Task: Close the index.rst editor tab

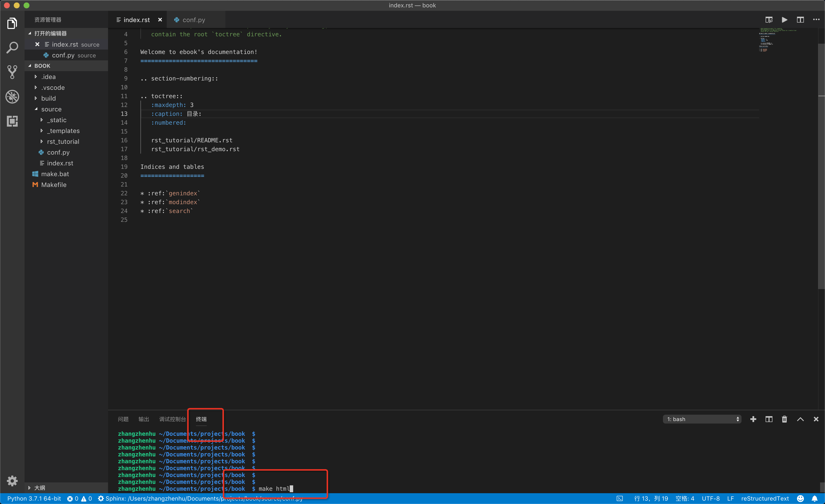Action: [160, 20]
